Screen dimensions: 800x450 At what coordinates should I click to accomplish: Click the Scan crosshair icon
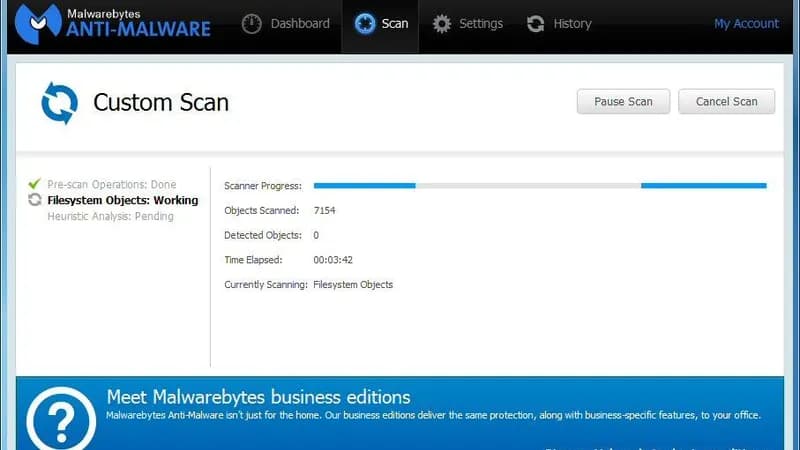coord(365,23)
